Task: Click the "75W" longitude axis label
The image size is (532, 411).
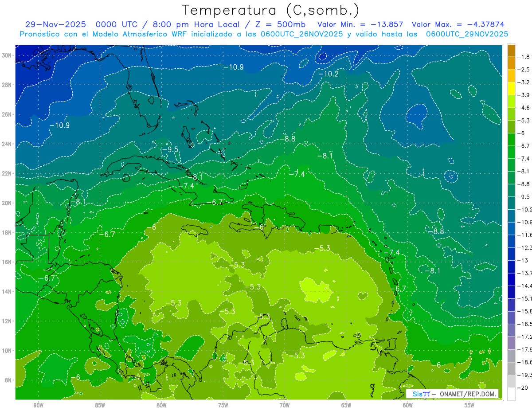Action: point(223,405)
